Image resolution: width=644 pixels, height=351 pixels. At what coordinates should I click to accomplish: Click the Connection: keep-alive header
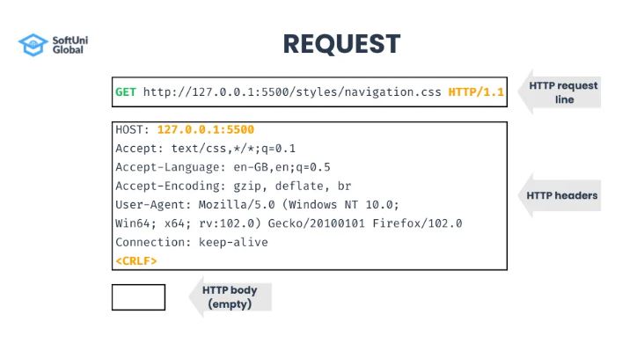[x=192, y=242]
